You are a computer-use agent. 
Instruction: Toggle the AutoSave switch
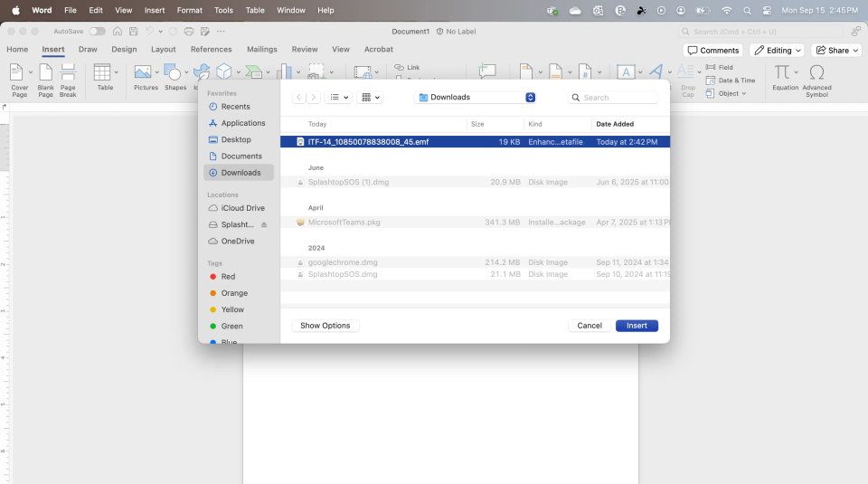pos(97,32)
